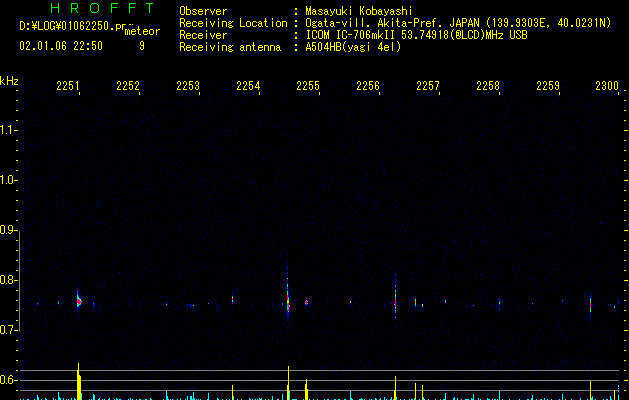Screen dimensions: 629x400
Task: Click the 0.9 frequency axis label
Action: 9,230
